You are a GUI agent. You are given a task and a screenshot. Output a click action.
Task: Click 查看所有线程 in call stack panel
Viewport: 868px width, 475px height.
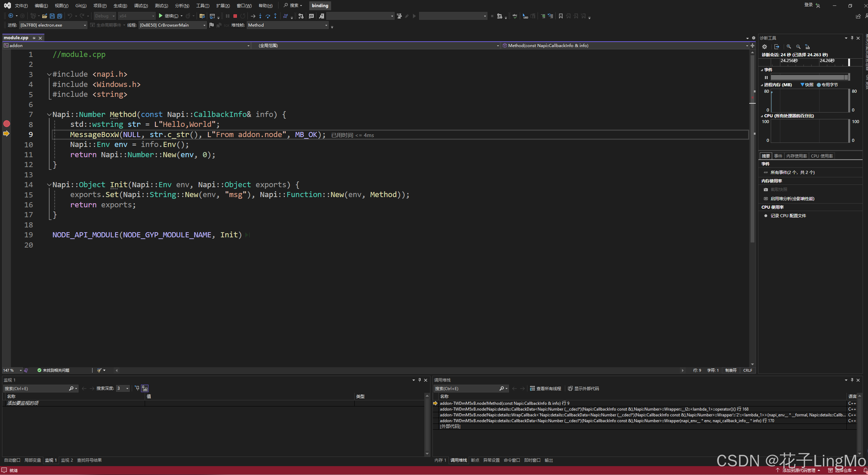point(545,389)
